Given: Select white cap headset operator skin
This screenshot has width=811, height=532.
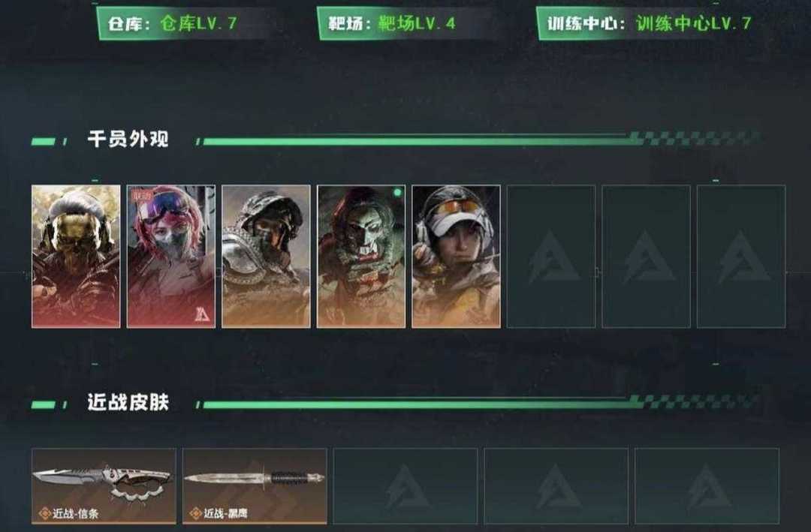Looking at the screenshot, I should [x=457, y=257].
